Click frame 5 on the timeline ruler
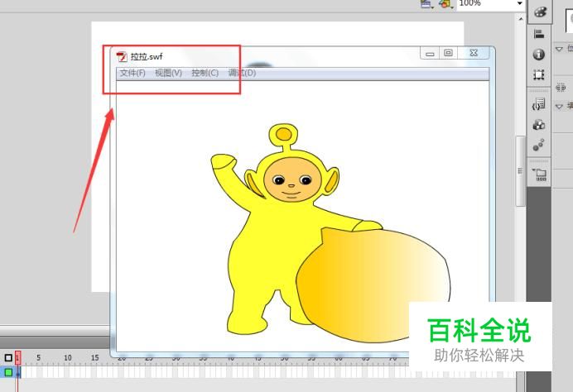Screen dimensions: 573x392 pyautogui.click(x=38, y=358)
